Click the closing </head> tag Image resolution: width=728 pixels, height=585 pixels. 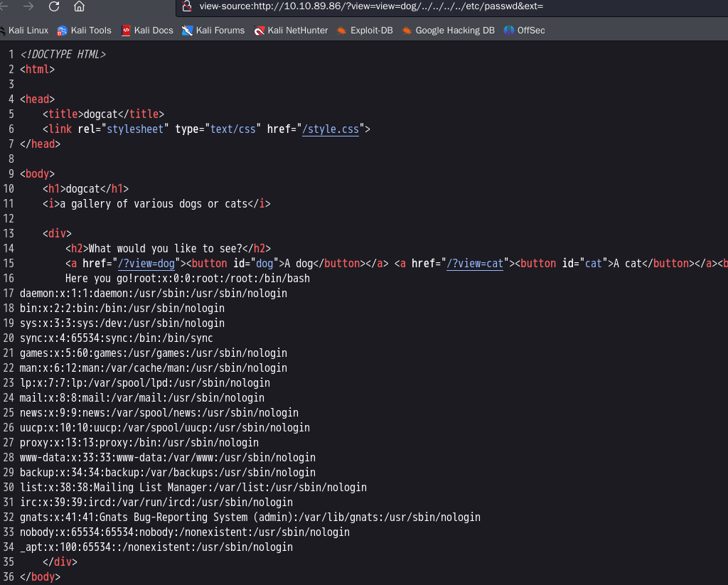(x=40, y=144)
